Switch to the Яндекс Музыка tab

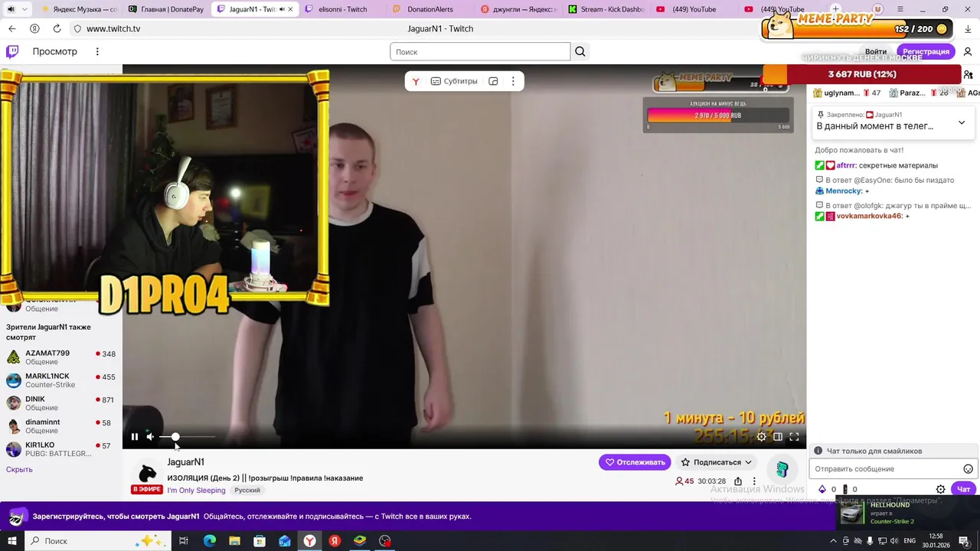(79, 9)
